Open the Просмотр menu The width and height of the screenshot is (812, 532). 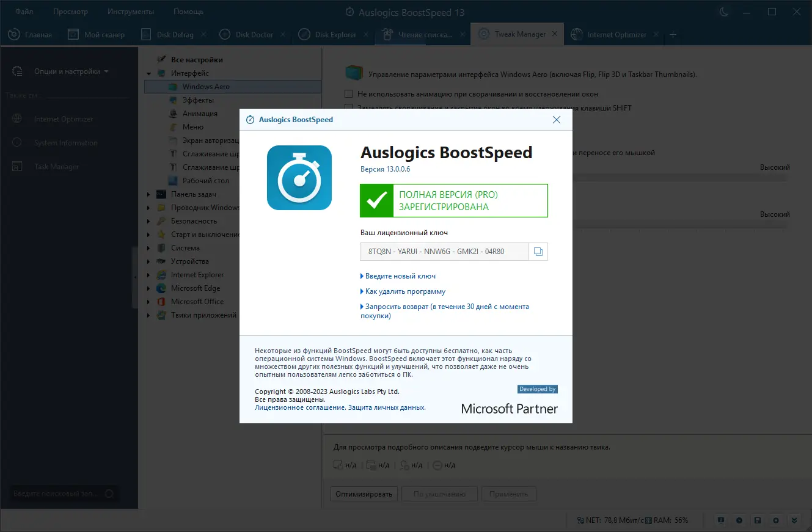[70, 12]
